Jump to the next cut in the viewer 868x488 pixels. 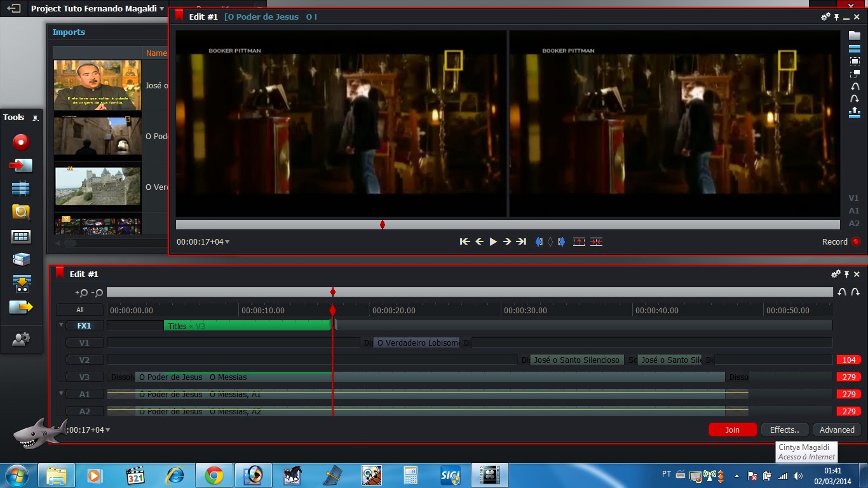(x=521, y=241)
